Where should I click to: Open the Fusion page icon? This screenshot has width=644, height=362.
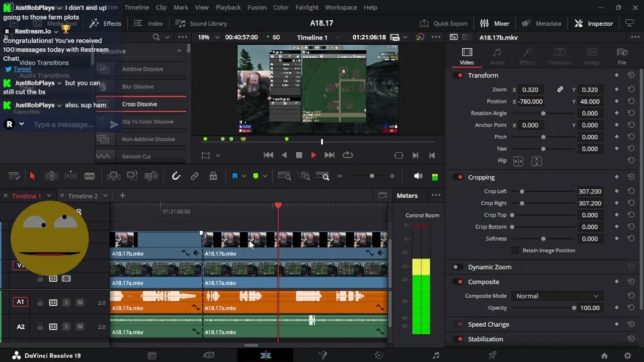[x=323, y=355]
